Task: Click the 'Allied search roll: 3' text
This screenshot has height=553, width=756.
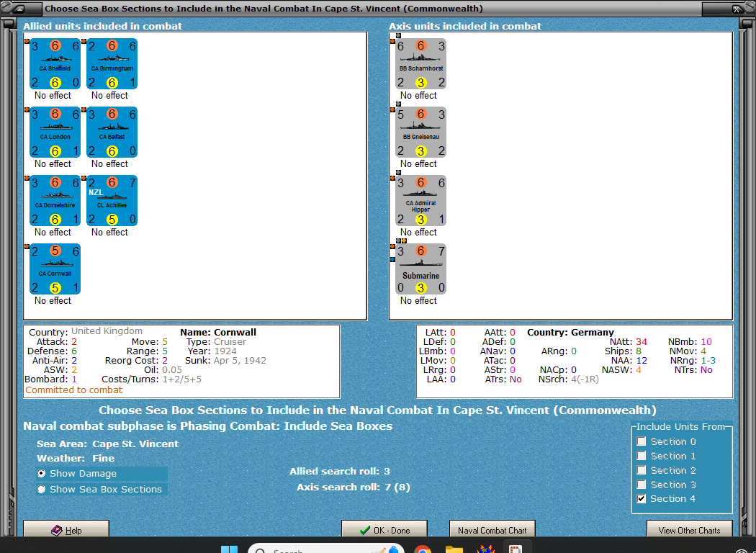Action: tap(340, 472)
